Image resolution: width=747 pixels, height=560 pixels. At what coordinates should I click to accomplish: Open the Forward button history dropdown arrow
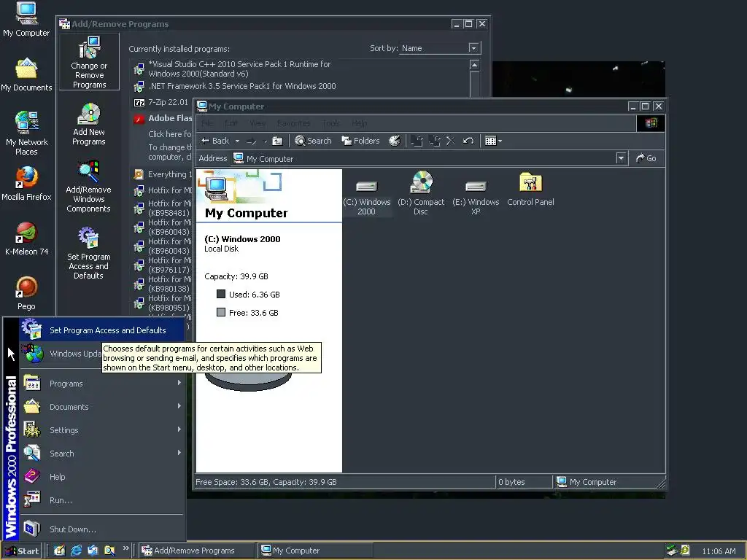point(266,141)
